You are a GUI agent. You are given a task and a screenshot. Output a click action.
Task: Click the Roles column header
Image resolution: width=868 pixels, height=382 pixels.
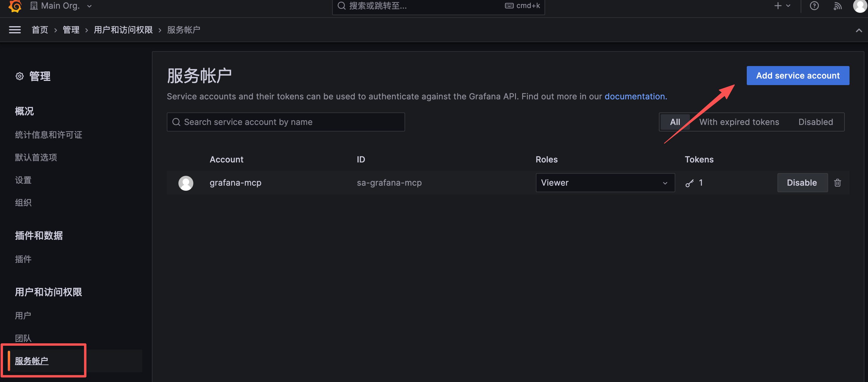coord(547,159)
